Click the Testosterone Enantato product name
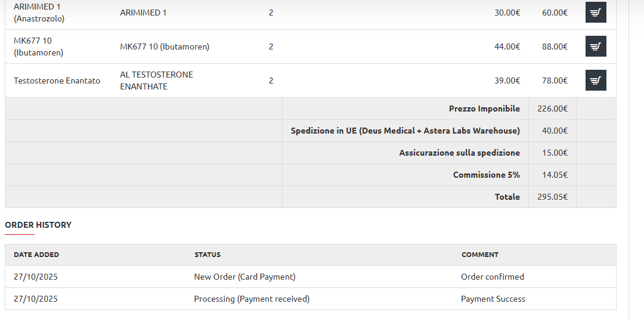This screenshot has width=644, height=319. (57, 80)
